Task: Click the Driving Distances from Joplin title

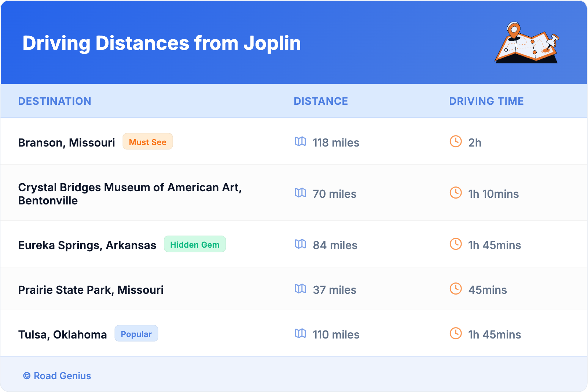Action: click(x=162, y=43)
